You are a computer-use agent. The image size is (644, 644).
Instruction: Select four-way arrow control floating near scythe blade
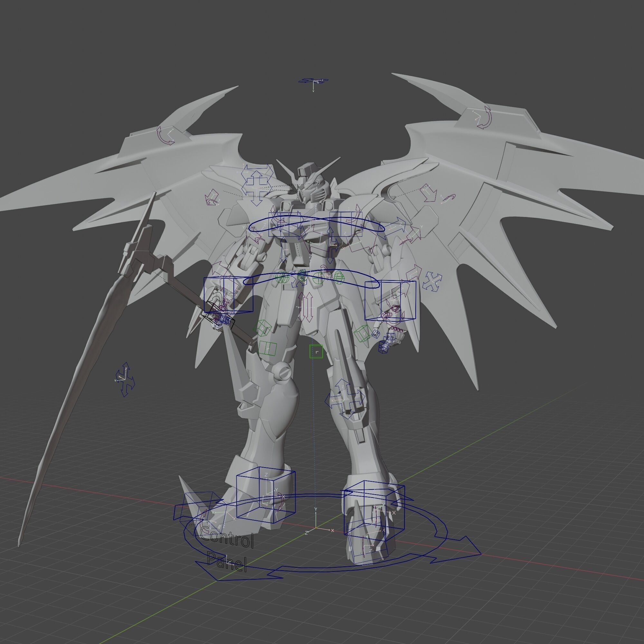coord(125,379)
